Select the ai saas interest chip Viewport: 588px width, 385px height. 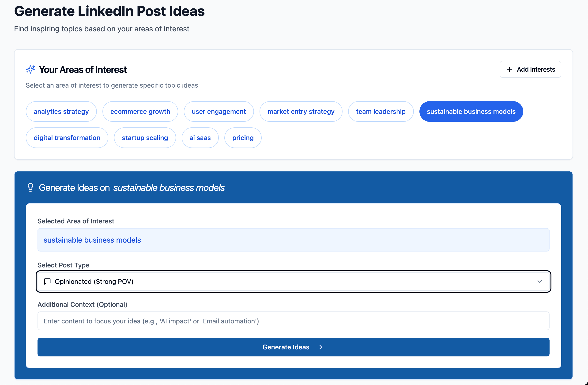pos(200,138)
